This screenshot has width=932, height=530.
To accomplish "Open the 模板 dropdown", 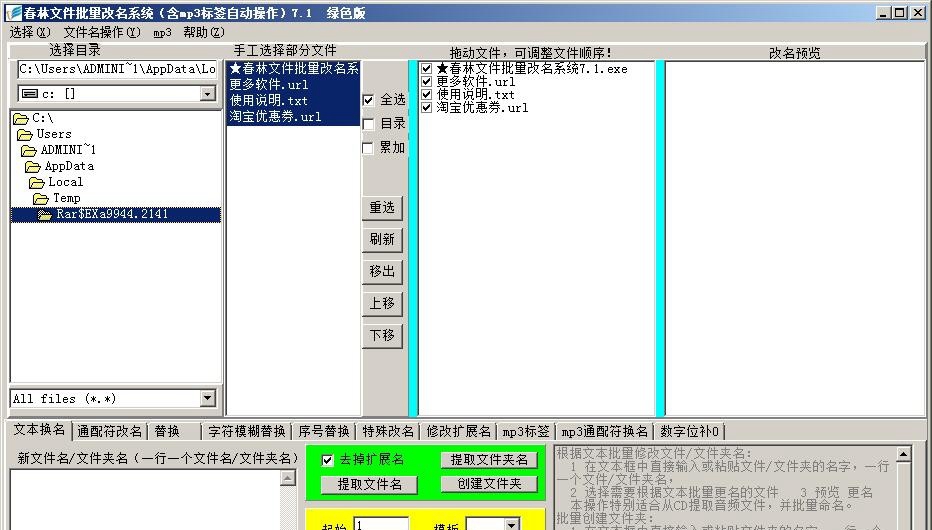I will [x=511, y=524].
